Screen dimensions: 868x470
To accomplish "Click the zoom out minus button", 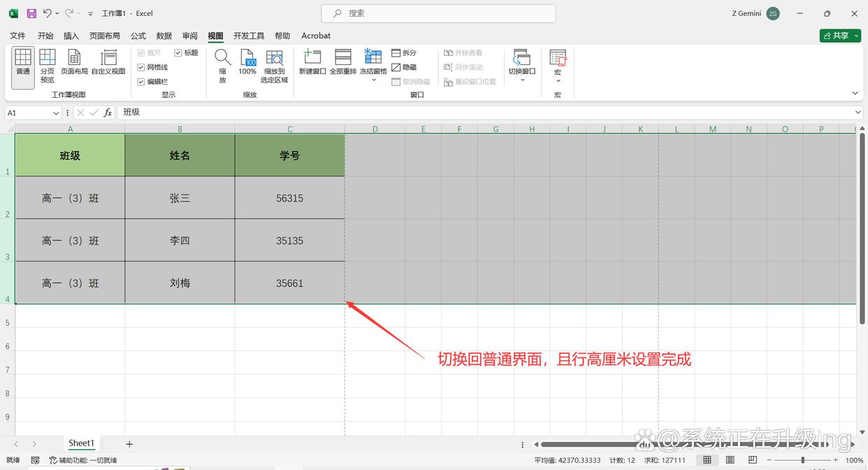I will coord(771,460).
